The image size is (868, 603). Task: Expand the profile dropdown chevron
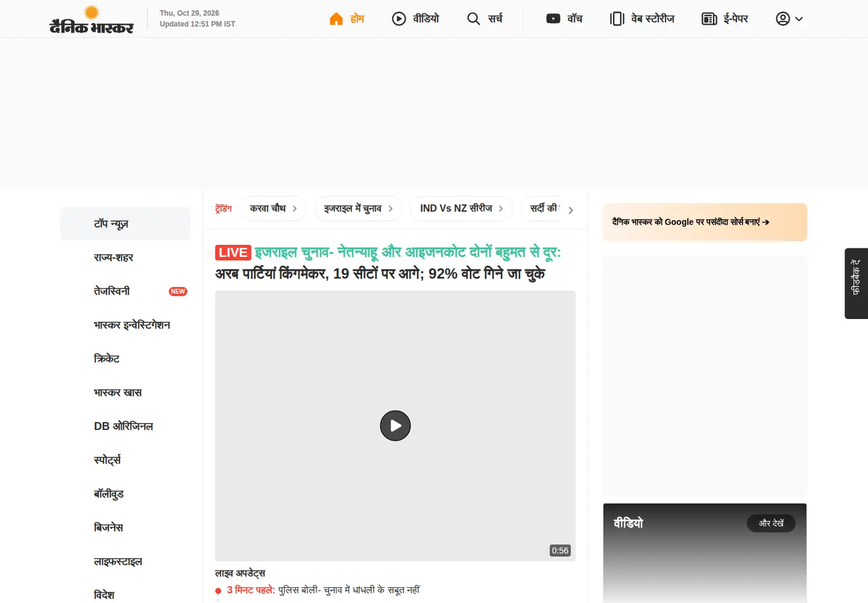click(x=799, y=19)
